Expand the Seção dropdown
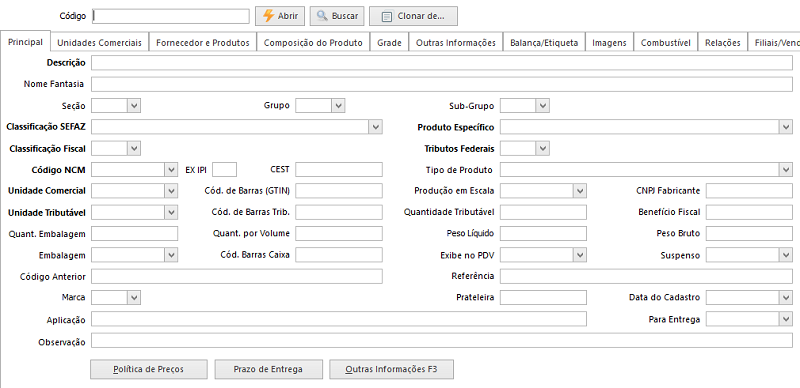Image resolution: width=800 pixels, height=388 pixels. point(134,106)
